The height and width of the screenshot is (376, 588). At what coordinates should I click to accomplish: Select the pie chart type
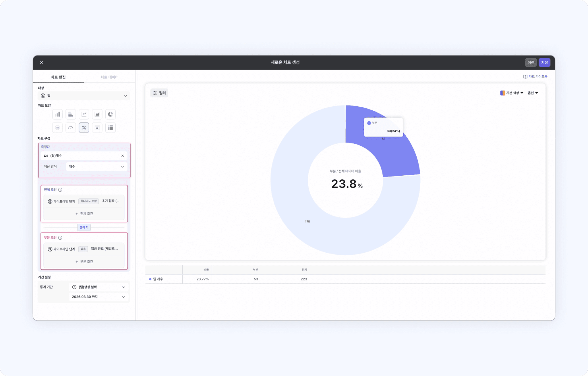tap(110, 114)
